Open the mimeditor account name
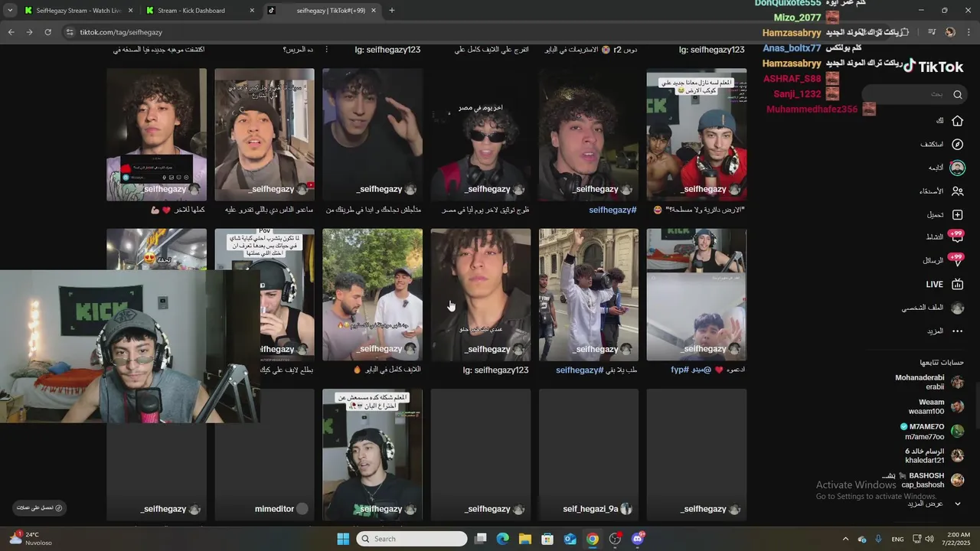The image size is (980, 551). click(274, 509)
